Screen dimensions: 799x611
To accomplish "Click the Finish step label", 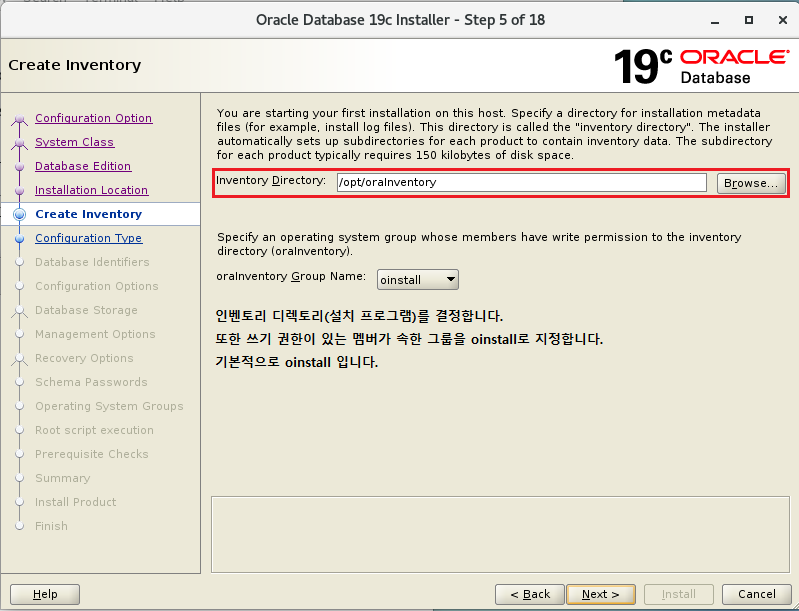I will point(51,526).
